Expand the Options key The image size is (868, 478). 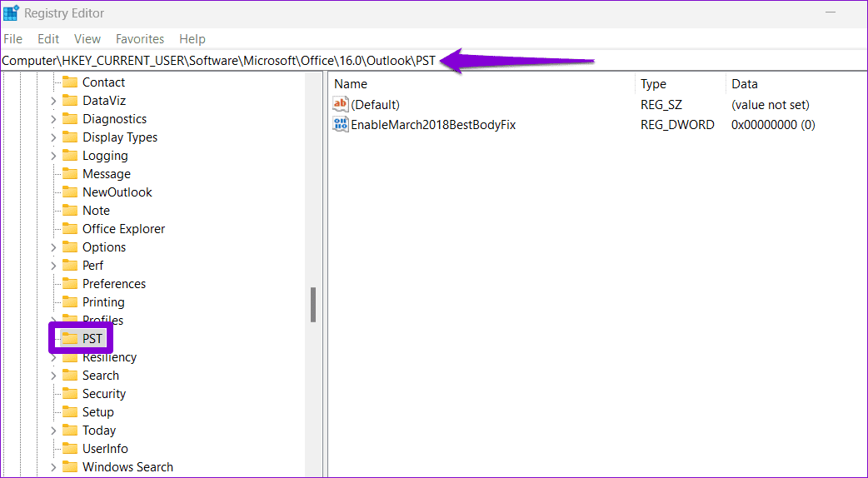[53, 246]
